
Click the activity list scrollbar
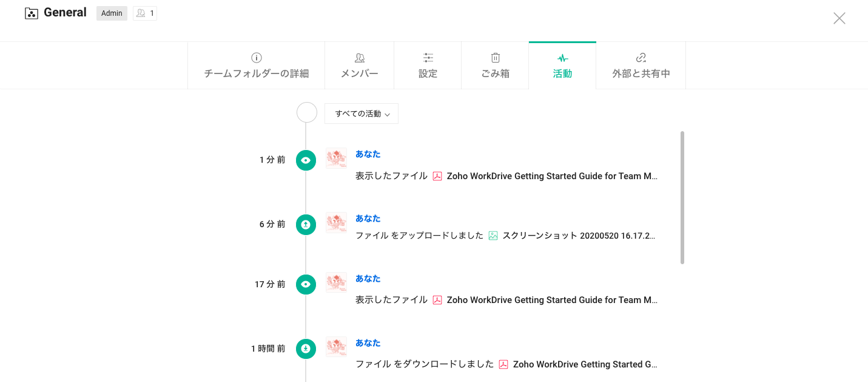click(682, 197)
